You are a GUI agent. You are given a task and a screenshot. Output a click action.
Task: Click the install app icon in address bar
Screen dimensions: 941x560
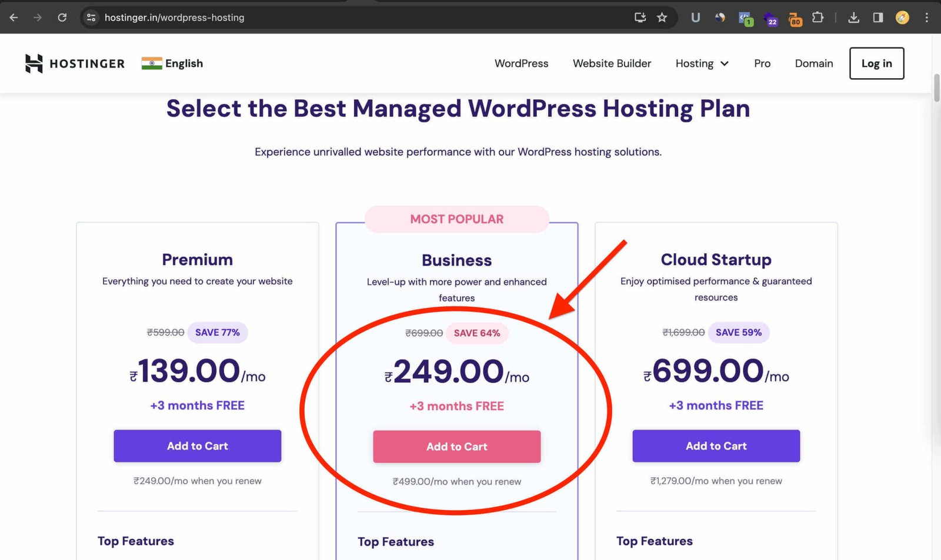coord(640,18)
